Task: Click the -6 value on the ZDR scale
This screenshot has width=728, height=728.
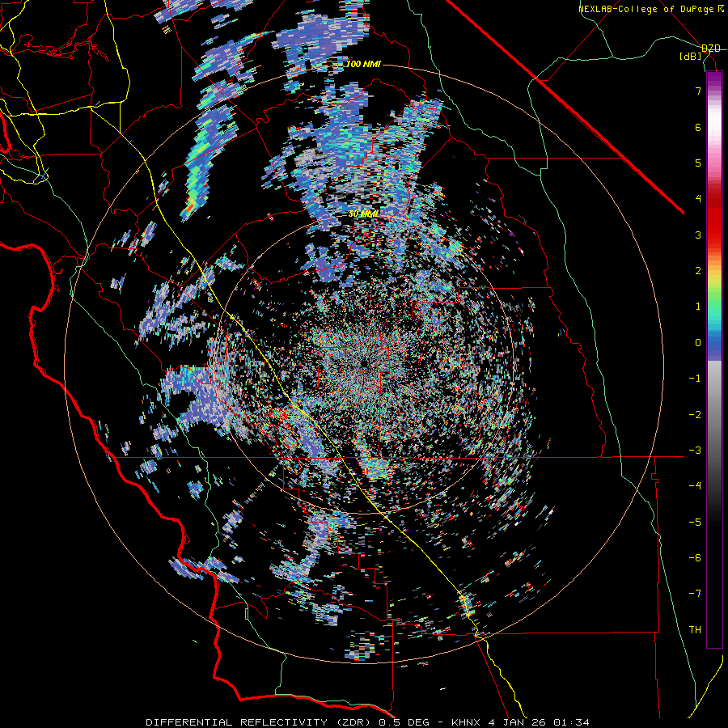Action: tap(695, 558)
